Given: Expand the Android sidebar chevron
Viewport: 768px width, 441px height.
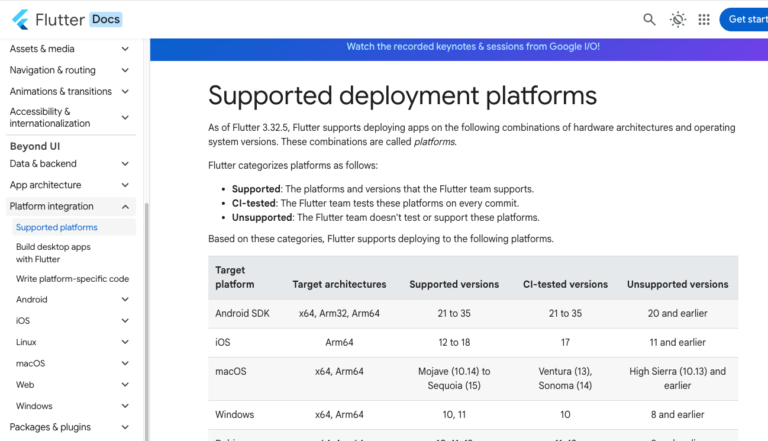Looking at the screenshot, I should [125, 300].
